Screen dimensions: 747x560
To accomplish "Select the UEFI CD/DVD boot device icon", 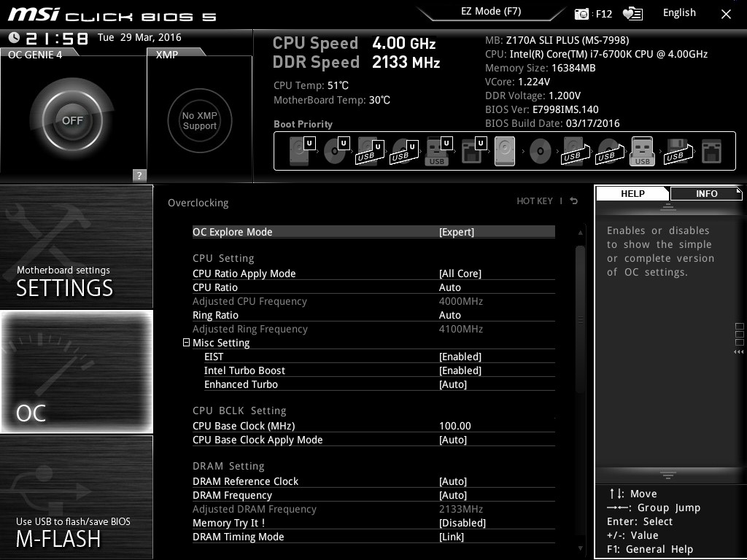I will pyautogui.click(x=336, y=152).
